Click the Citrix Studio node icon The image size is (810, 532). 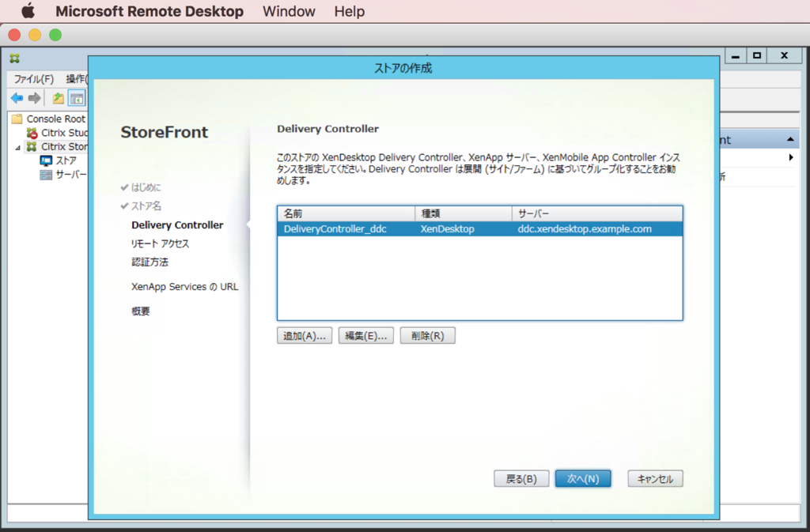click(32, 133)
